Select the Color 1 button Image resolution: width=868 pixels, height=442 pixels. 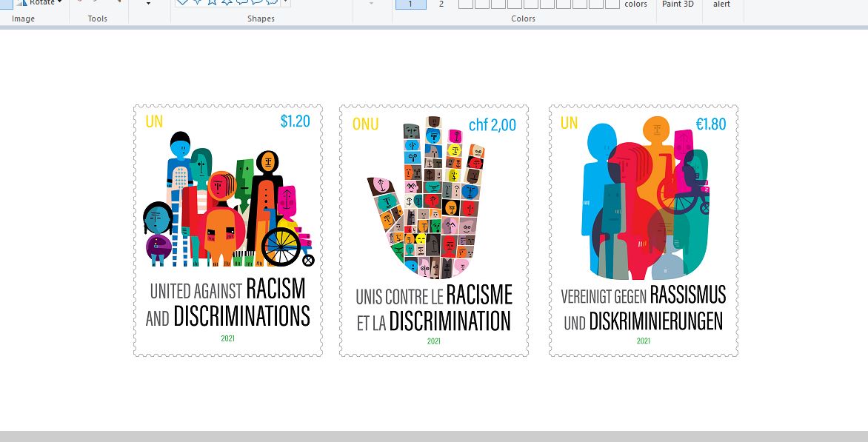[411, 4]
